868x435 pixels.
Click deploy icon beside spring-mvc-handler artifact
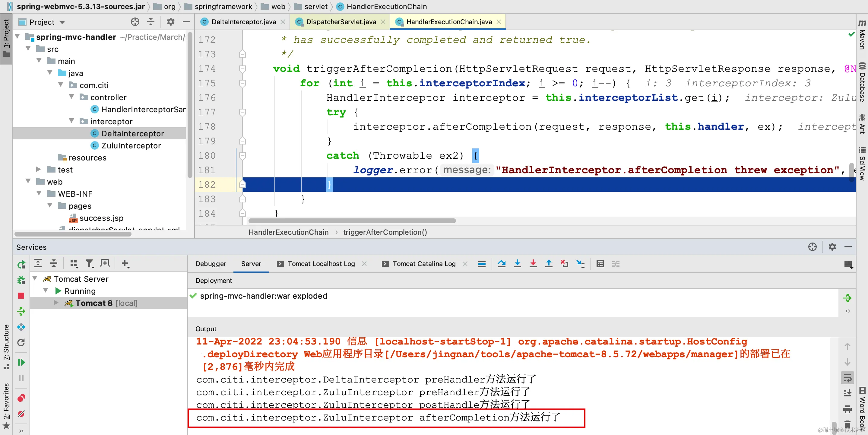(847, 298)
